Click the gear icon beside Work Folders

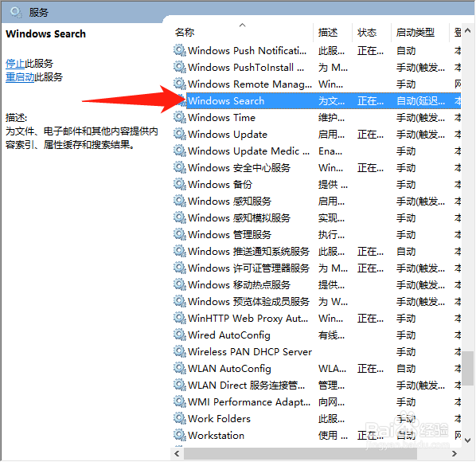[179, 418]
